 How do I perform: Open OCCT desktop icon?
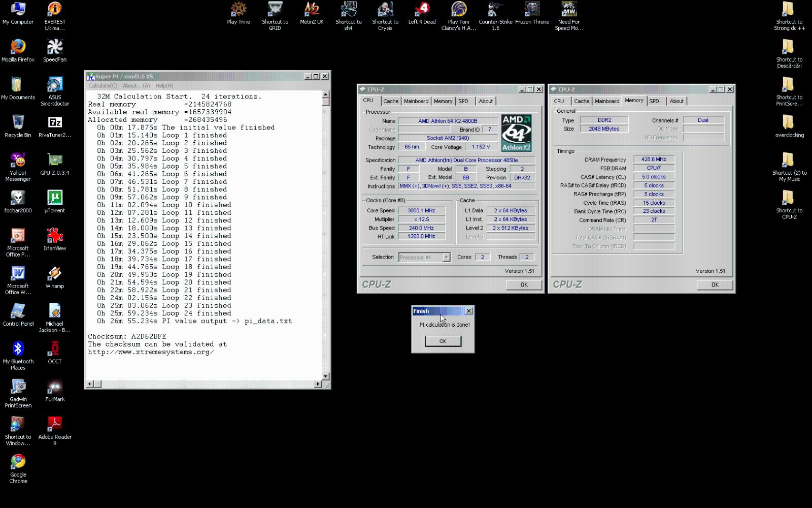tap(55, 353)
